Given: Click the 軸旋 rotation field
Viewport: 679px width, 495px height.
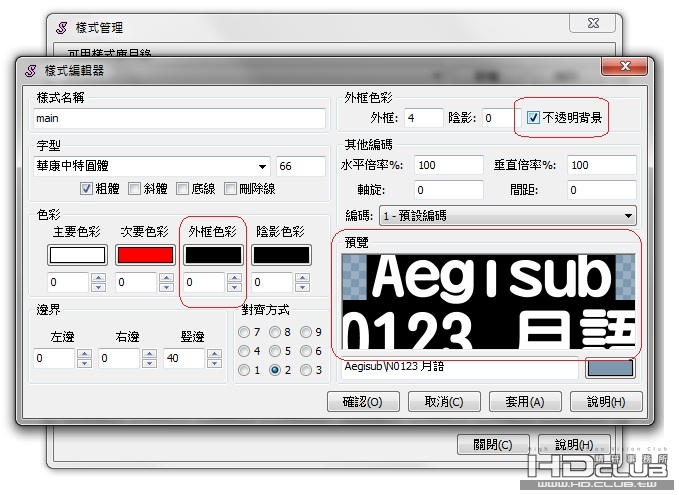Looking at the screenshot, I should (449, 190).
